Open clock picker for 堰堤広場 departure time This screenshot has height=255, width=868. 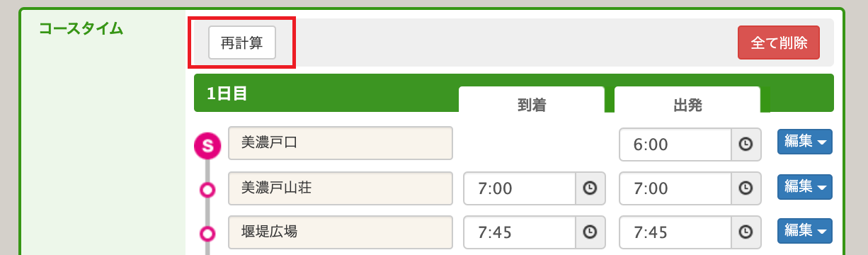pos(746,232)
